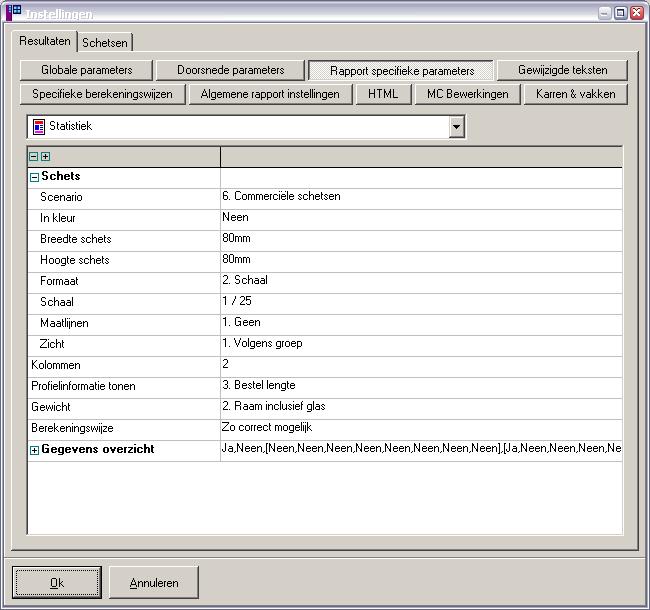Switch to the Resultaten tab
This screenshot has height=610, width=650.
click(45, 41)
